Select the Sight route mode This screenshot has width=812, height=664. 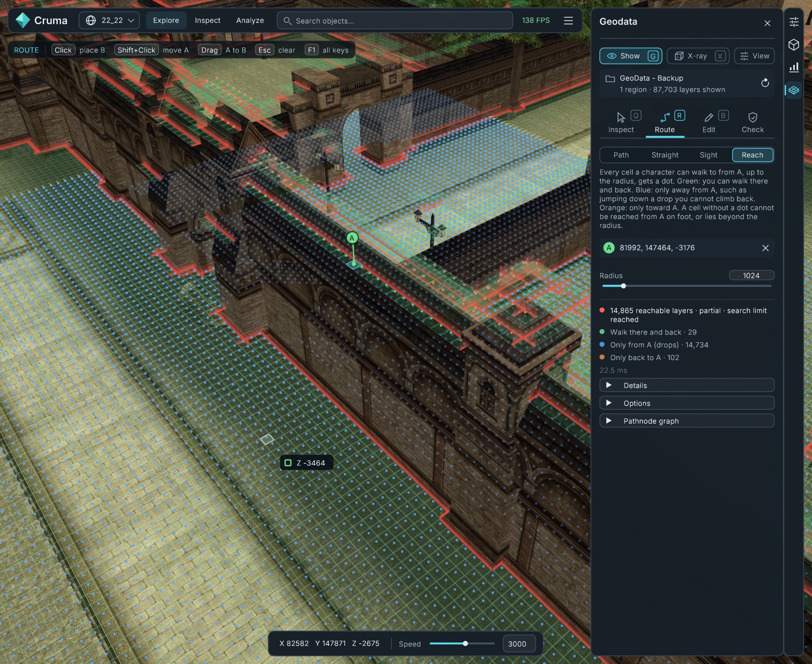pos(708,155)
